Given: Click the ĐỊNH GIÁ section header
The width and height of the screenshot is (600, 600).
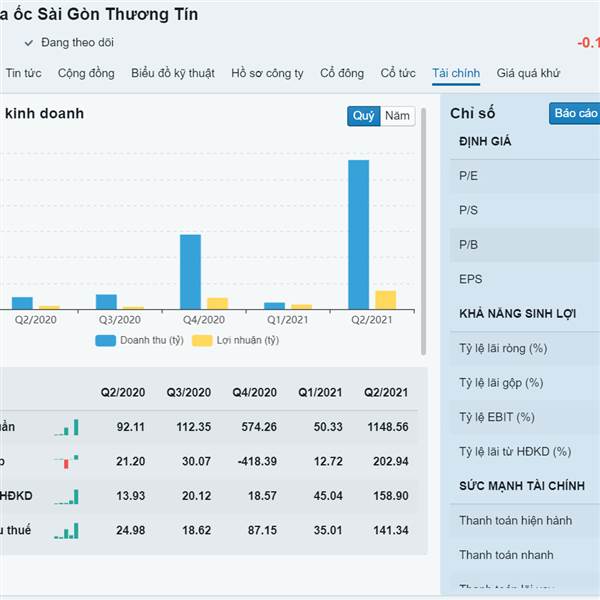Looking at the screenshot, I should [x=485, y=142].
